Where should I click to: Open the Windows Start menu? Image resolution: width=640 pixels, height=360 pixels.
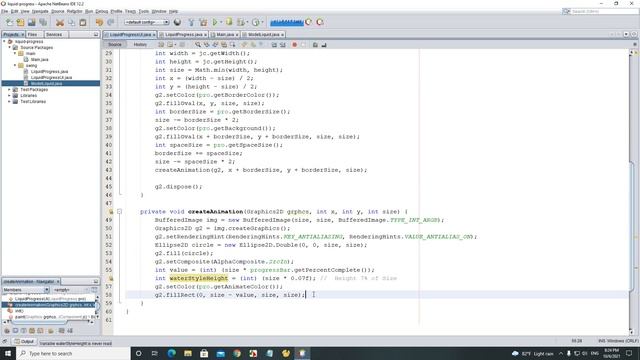click(x=8, y=353)
